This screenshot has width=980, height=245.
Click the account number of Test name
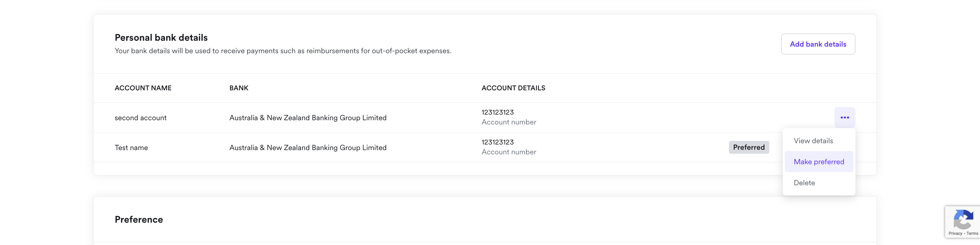coord(498,142)
